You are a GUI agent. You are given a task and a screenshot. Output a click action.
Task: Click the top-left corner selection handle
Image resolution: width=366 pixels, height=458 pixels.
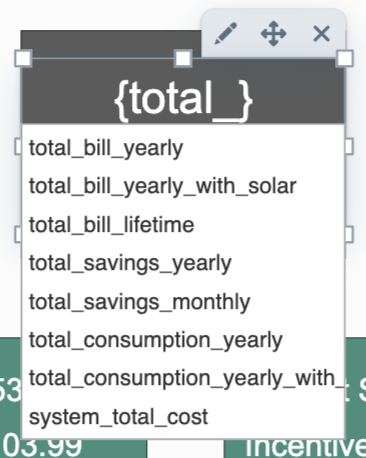23,58
